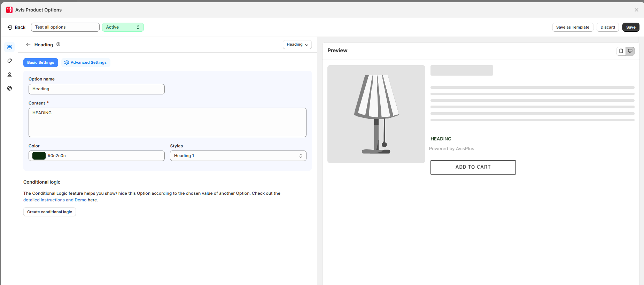Image resolution: width=644 pixels, height=285 pixels.
Task: Open the option sets sidebar icon
Action: (9, 47)
